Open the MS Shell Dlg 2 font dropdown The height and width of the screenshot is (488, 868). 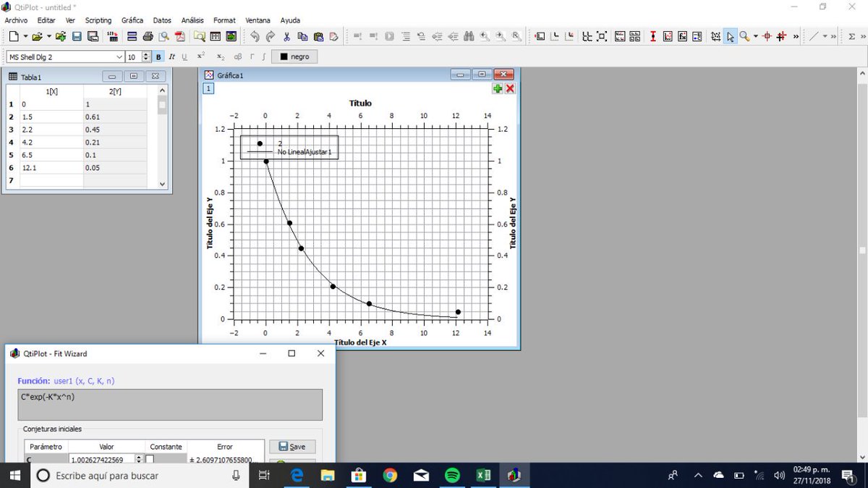click(65, 56)
